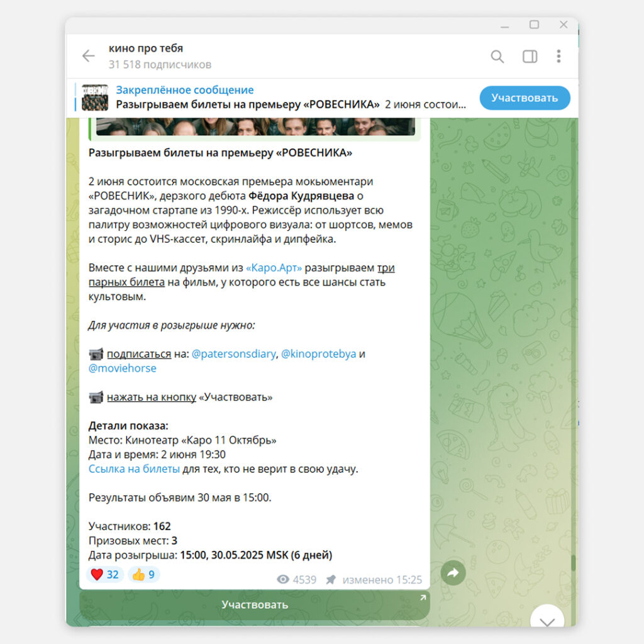Screen dimensions: 644x644
Task: Go back using the left arrow icon
Action: coord(88,56)
